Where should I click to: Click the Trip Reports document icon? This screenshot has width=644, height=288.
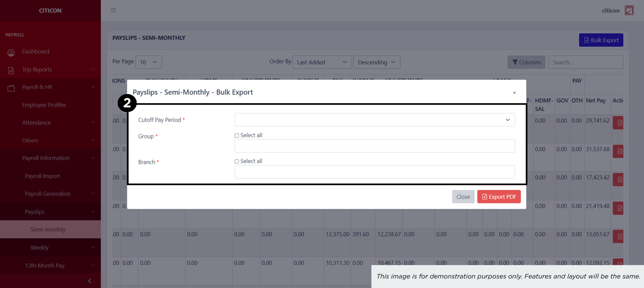click(x=11, y=71)
